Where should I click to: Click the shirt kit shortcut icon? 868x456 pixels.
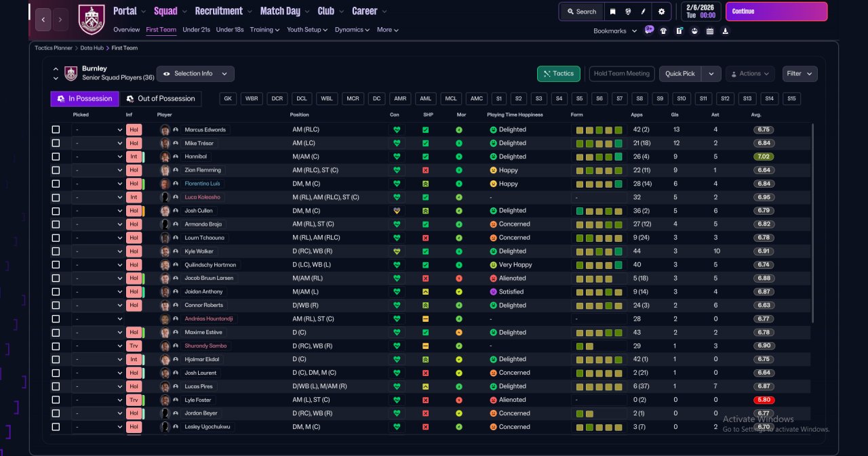(x=663, y=30)
